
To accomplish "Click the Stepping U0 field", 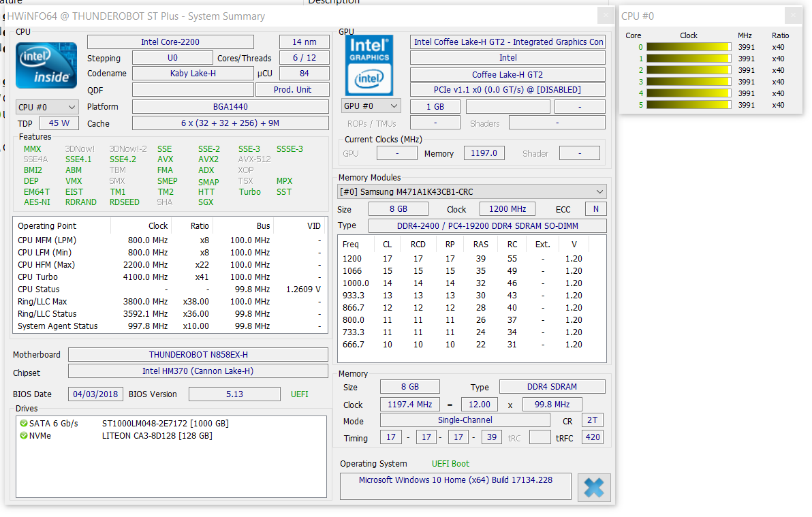I will coord(172,58).
